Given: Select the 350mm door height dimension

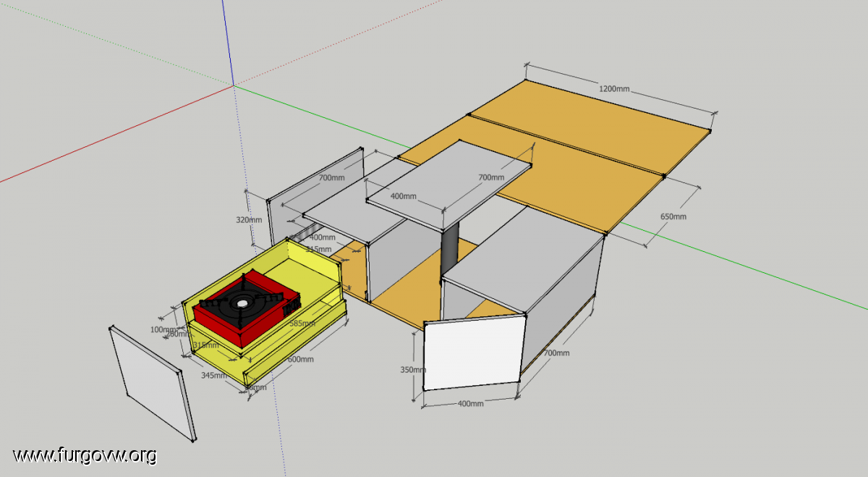Looking at the screenshot, I should (x=414, y=370).
